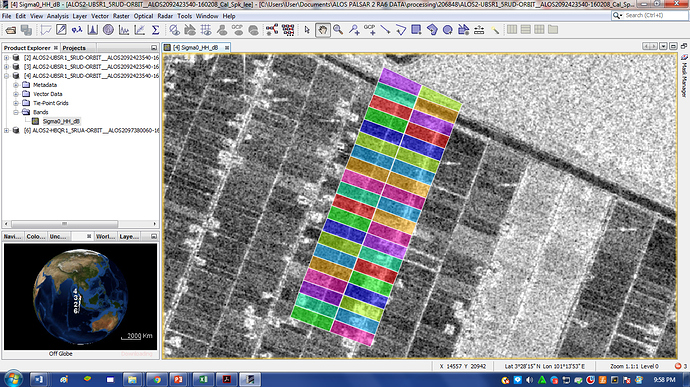Toggle the Panning hand tool
The height and width of the screenshot is (387, 690).
pos(323,30)
